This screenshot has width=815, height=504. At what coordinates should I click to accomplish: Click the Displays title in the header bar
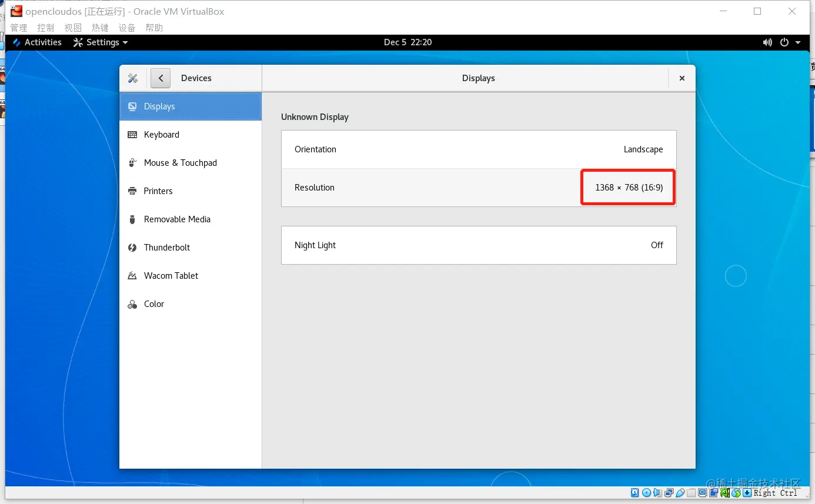click(479, 78)
